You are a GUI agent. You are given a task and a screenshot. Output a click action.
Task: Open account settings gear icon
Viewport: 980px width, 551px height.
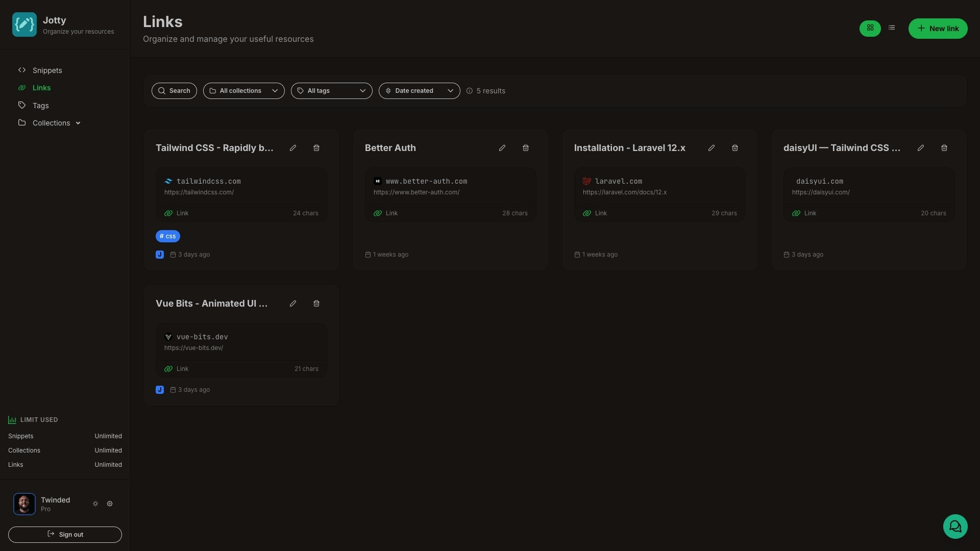pyautogui.click(x=110, y=504)
